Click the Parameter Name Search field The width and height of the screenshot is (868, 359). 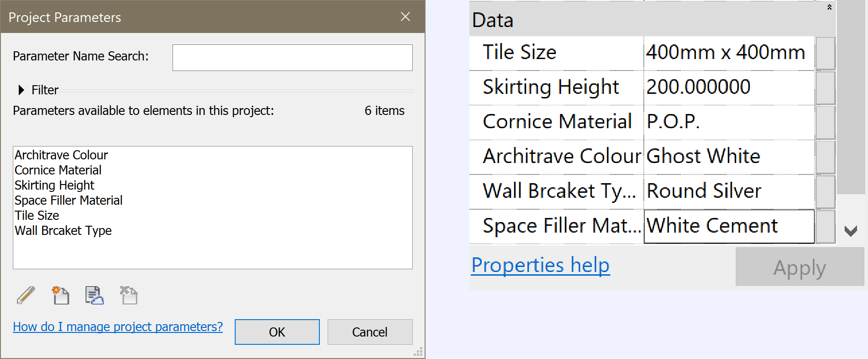click(292, 58)
